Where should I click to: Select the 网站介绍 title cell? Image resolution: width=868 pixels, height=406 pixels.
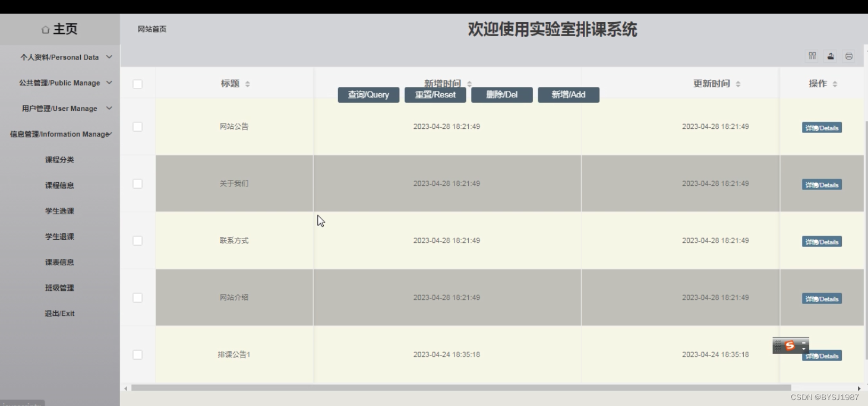coord(234,297)
